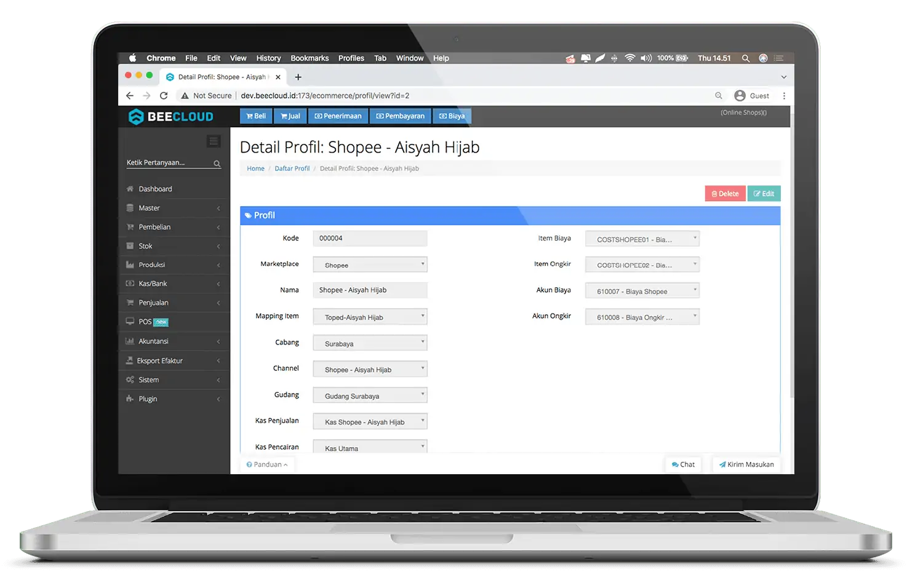Click the Kirim Masukan button
The height and width of the screenshot is (588, 923).
coord(746,464)
